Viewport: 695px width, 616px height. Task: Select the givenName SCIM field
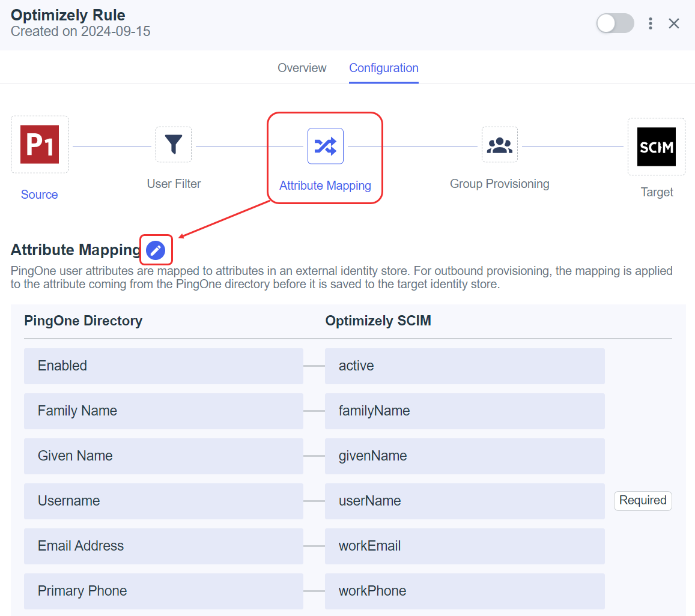(x=464, y=456)
